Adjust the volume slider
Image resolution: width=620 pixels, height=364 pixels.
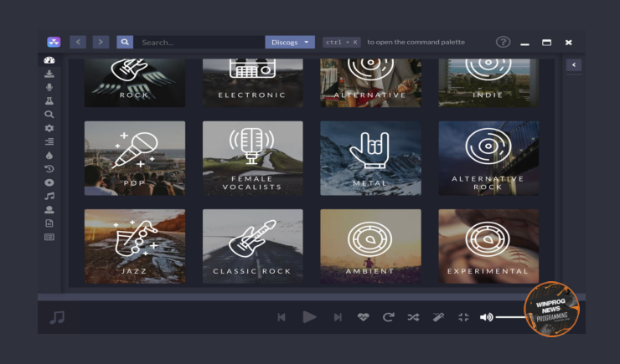point(511,317)
